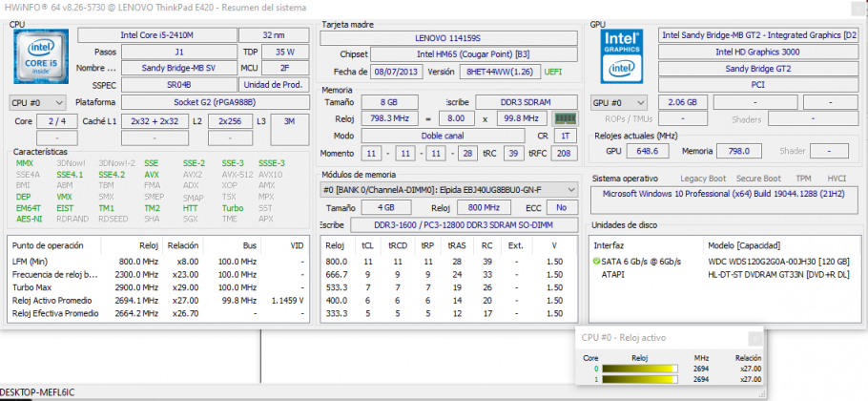The height and width of the screenshot is (401, 868).
Task: Click the MCU 2F value
Action: tap(285, 68)
